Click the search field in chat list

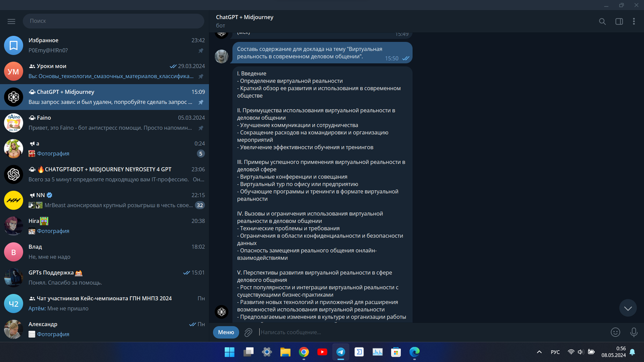click(113, 21)
